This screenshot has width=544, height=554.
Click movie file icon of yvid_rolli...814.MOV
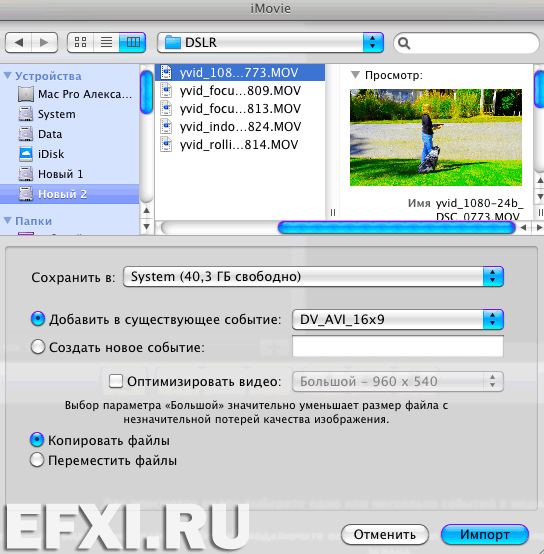[166, 145]
